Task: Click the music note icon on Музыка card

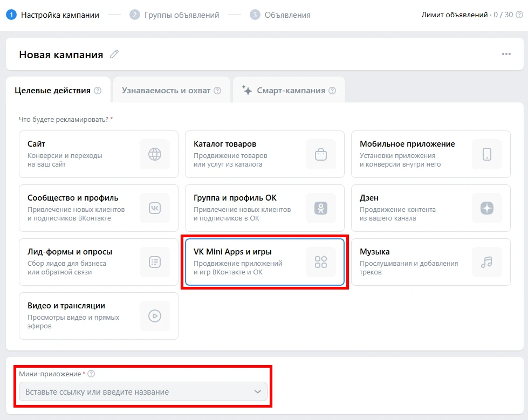Action: tap(487, 262)
